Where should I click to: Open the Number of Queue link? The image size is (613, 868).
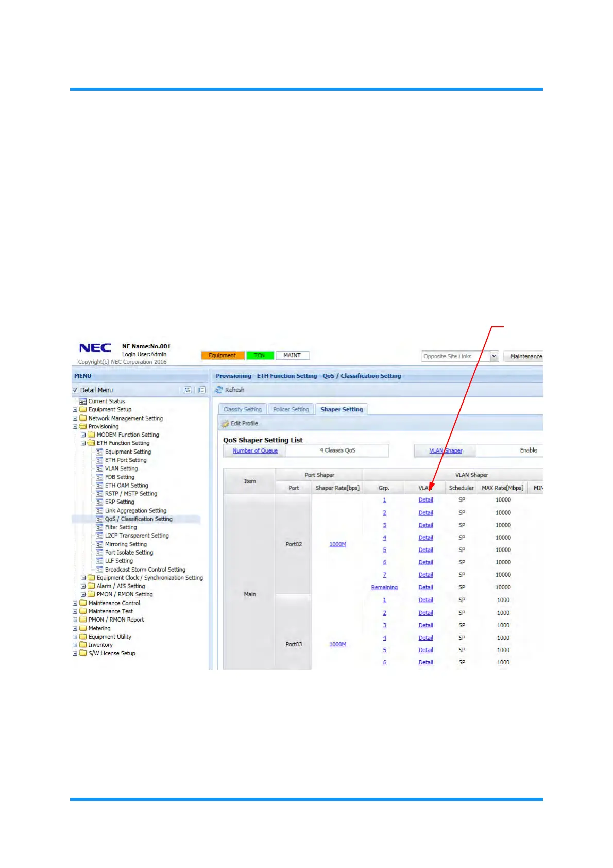(255, 451)
